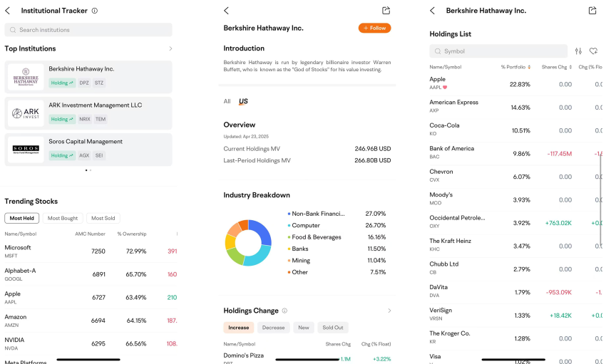This screenshot has height=364, width=606.
Task: Tap watchlist heart-plus icon
Action: pos(594,51)
